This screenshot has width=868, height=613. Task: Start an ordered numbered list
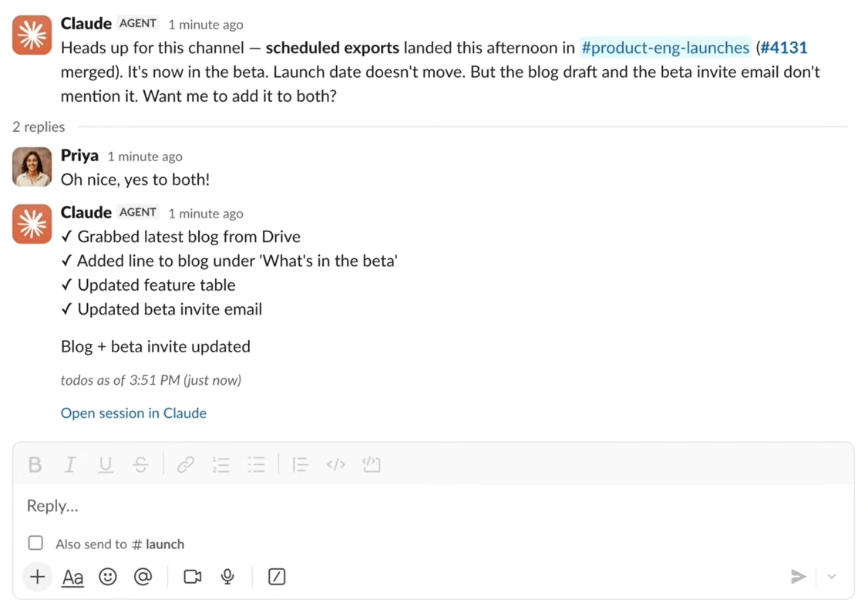pyautogui.click(x=221, y=465)
